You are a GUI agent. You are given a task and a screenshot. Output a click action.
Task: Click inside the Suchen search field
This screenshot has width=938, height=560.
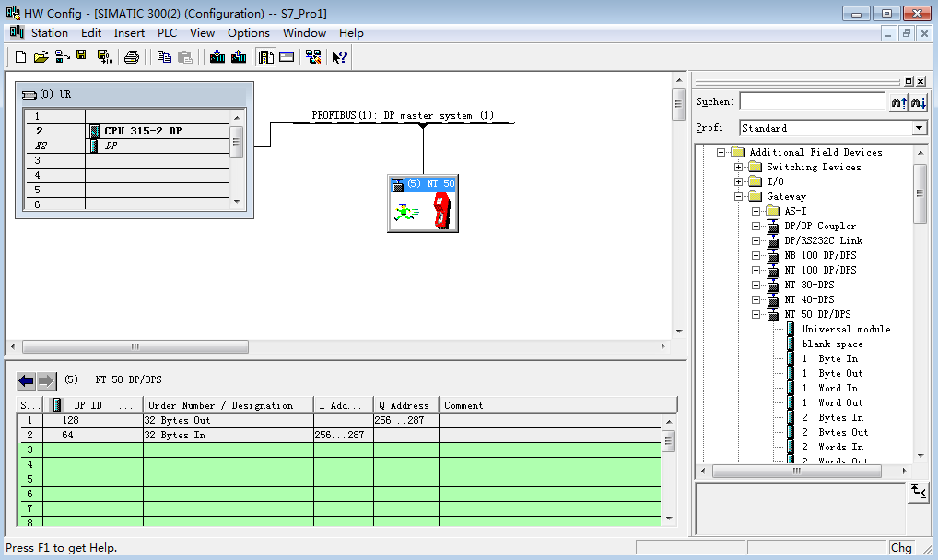tap(811, 100)
